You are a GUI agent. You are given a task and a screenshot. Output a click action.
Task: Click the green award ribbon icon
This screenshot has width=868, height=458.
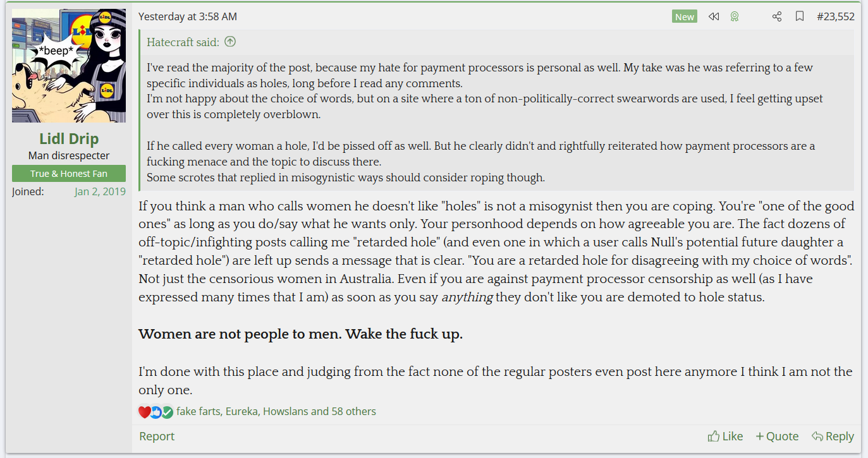point(734,17)
